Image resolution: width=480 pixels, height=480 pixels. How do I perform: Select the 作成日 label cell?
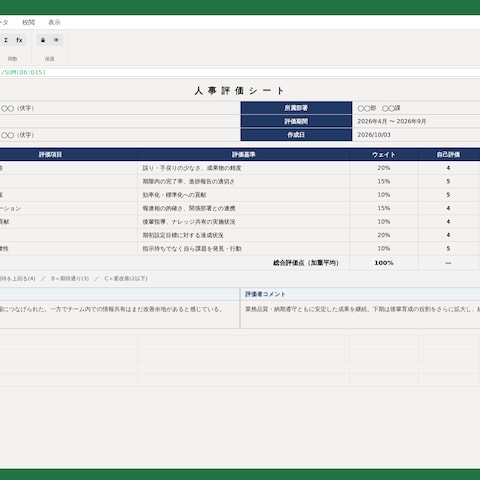pyautogui.click(x=296, y=135)
